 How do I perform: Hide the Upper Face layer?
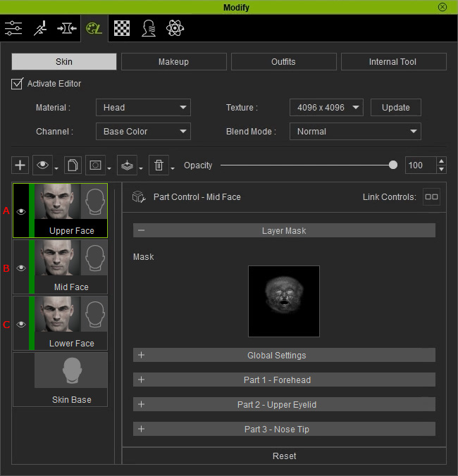click(x=21, y=211)
